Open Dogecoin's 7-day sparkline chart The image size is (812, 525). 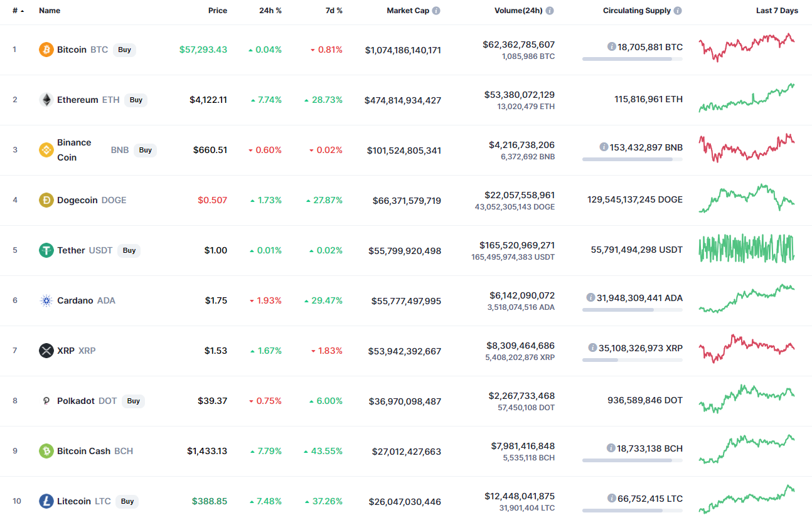tap(747, 198)
